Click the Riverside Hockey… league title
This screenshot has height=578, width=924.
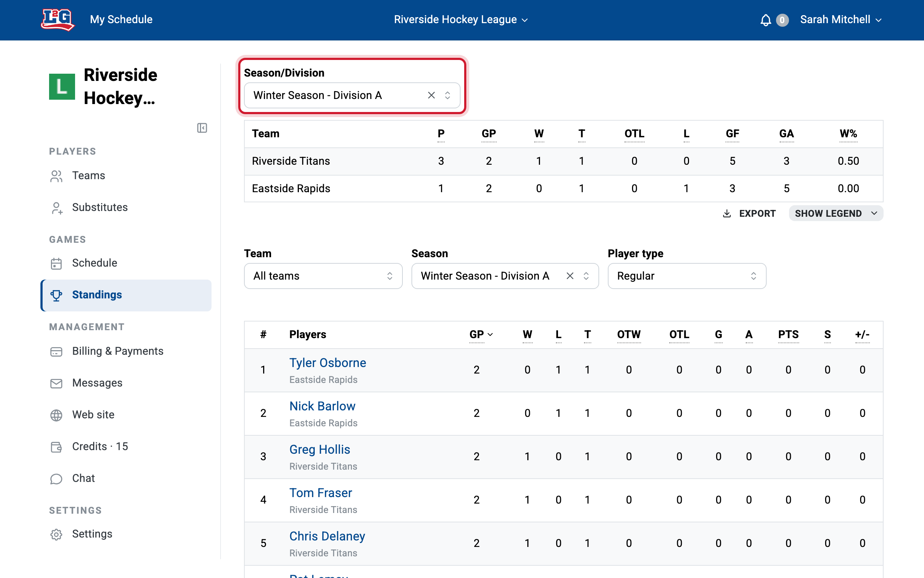(x=120, y=86)
